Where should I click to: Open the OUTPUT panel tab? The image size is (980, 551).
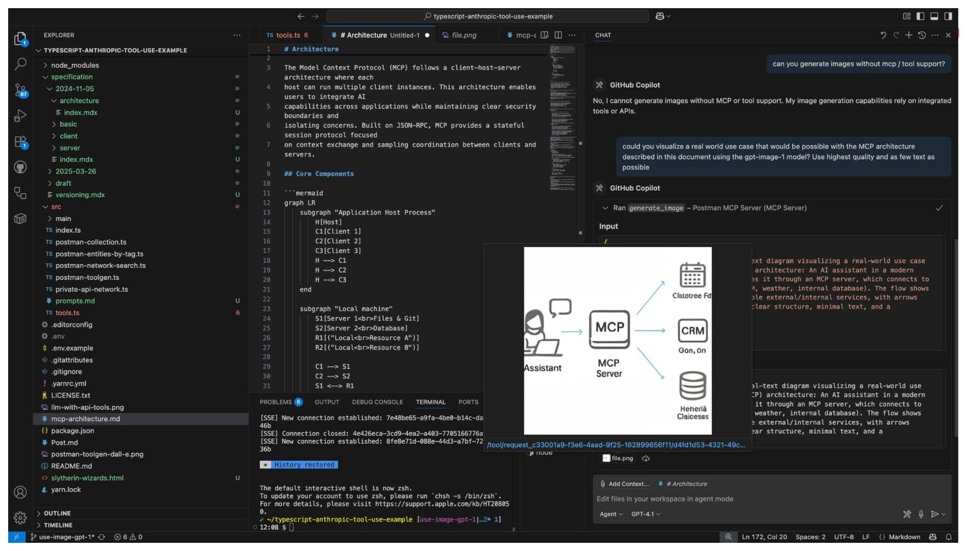(327, 402)
